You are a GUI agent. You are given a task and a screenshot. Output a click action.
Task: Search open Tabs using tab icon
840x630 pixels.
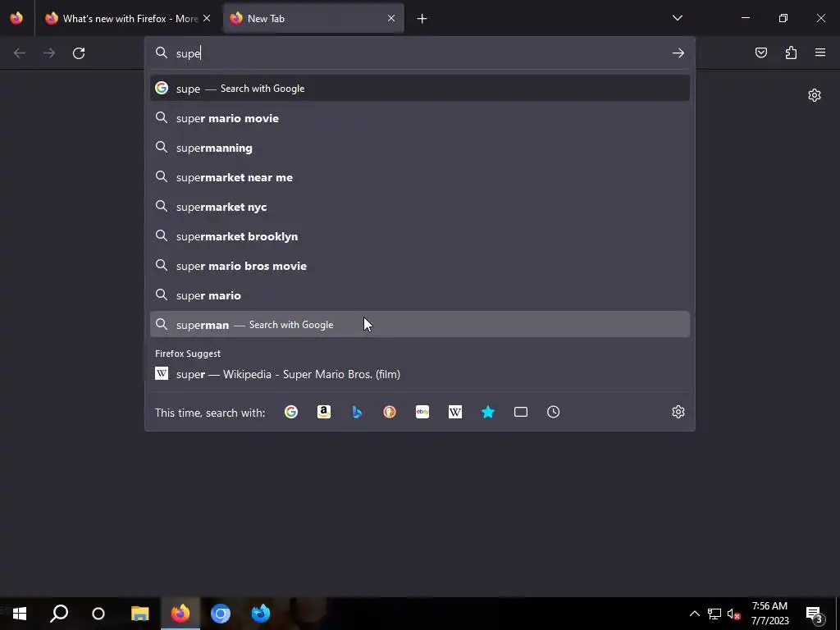(x=521, y=412)
